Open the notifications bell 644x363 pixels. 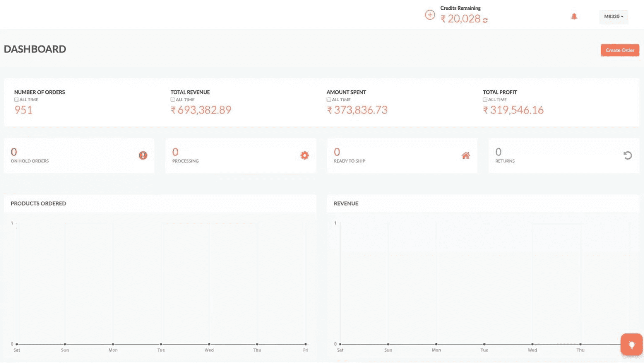coord(574,16)
